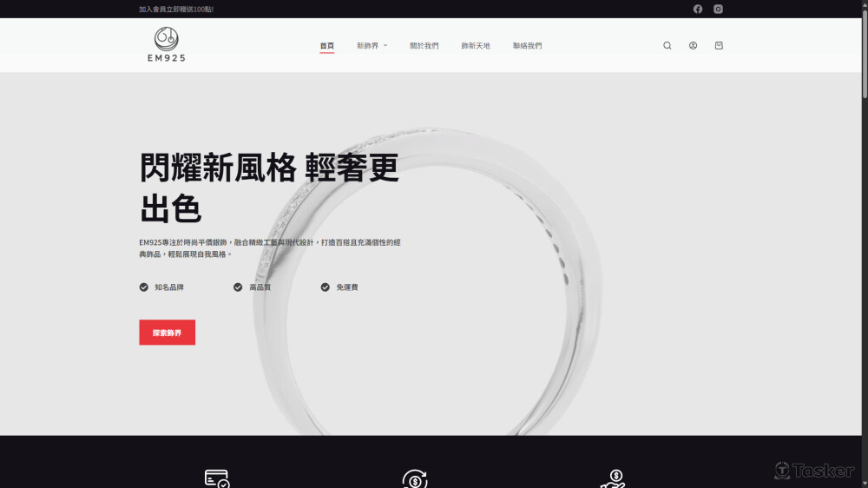Click the 加入會員立即贈送100點 announcement
The height and width of the screenshot is (488, 868).
pos(176,9)
